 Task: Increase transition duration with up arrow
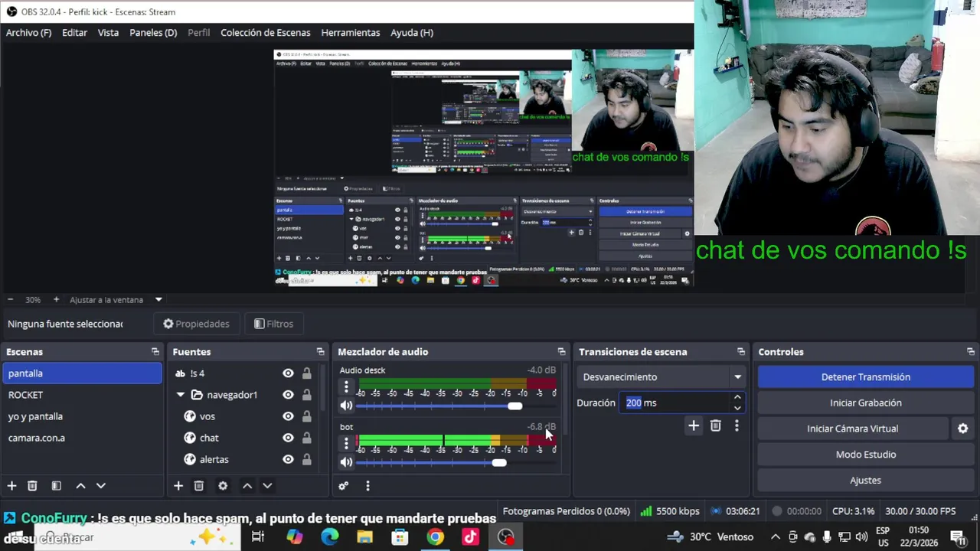coord(737,397)
